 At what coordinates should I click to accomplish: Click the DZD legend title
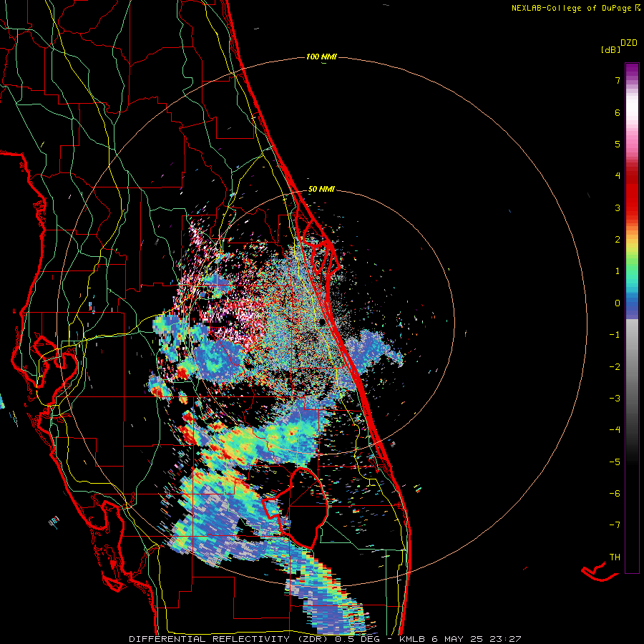pos(629,43)
